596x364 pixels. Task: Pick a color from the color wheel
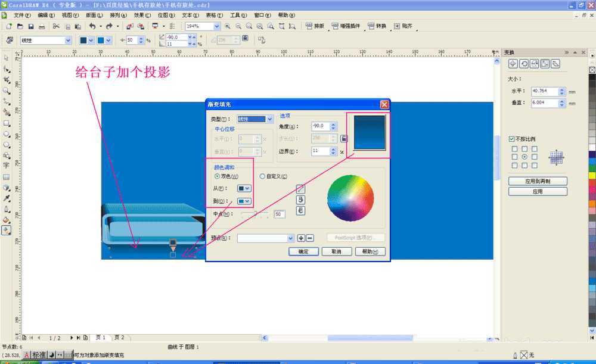point(350,198)
